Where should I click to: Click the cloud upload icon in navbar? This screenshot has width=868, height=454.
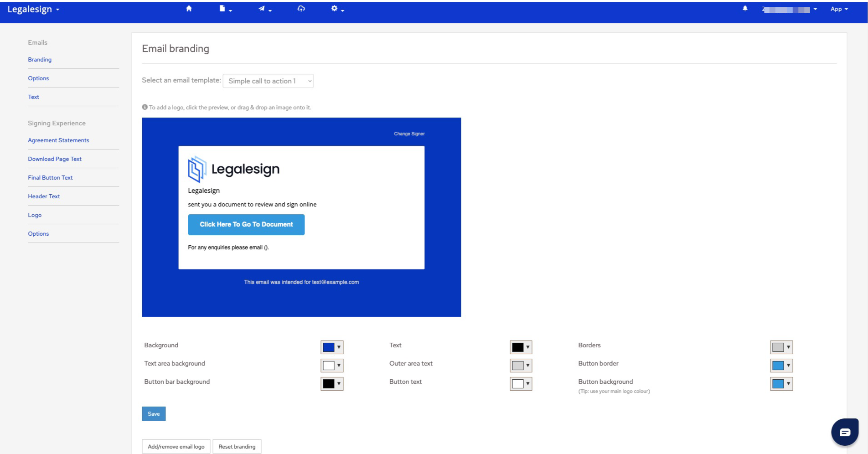point(301,8)
